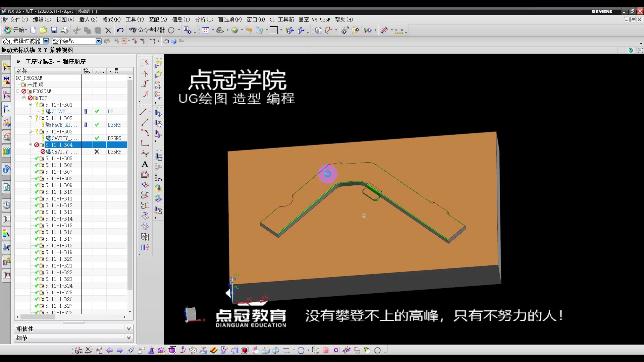Click the WCS orientation icon in top toolbar
Viewport: 644px width, 362px height.
(329, 31)
